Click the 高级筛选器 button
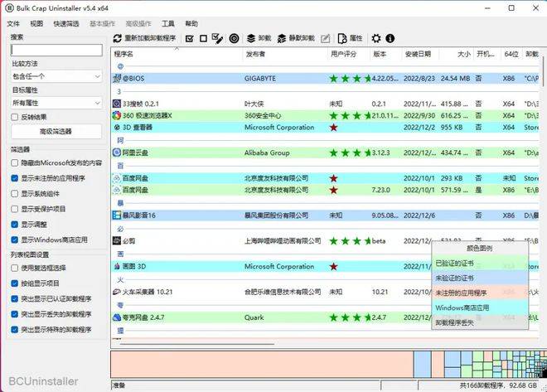Viewport: 547px width, 392px height. pyautogui.click(x=56, y=132)
